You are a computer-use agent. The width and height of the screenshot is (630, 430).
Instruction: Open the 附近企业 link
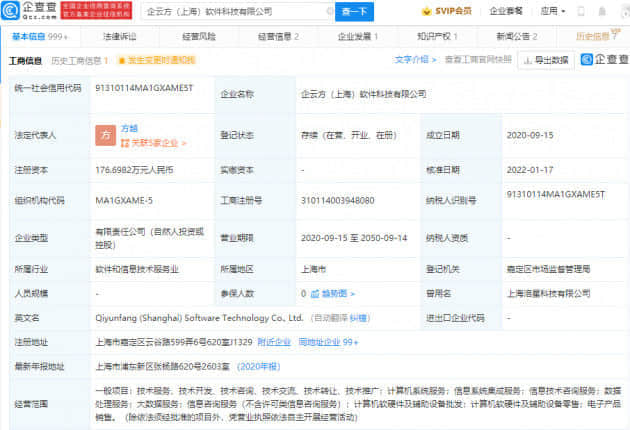[x=274, y=342]
